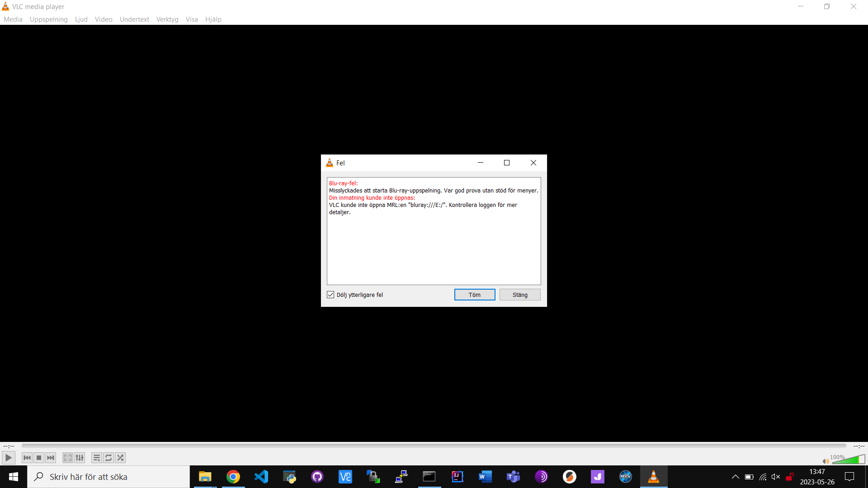Viewport: 868px width, 488px height.
Task: Click the "Skriv här för att söka" search box
Action: pyautogui.click(x=108, y=477)
